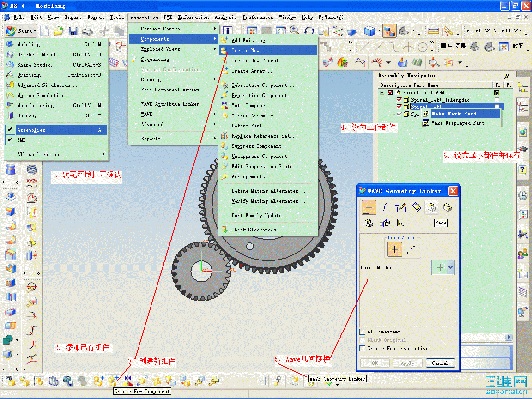The width and height of the screenshot is (532, 399).
Task: Expand the Context Control submenu
Action: [x=173, y=29]
